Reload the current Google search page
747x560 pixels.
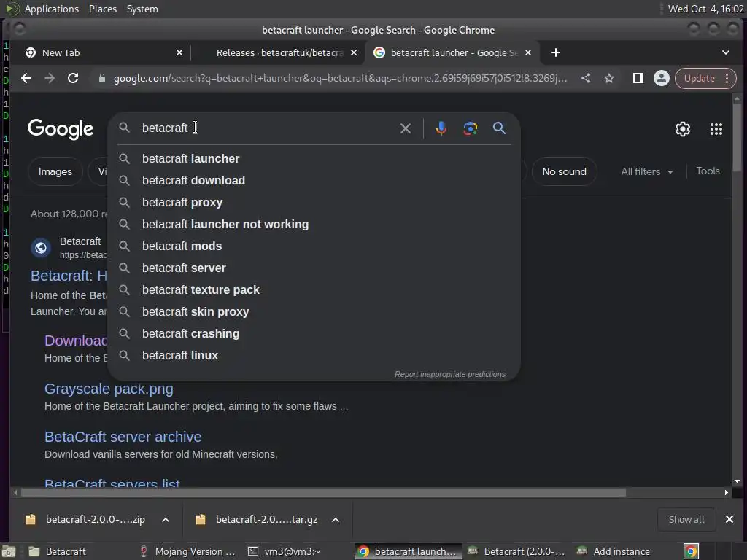pyautogui.click(x=73, y=79)
